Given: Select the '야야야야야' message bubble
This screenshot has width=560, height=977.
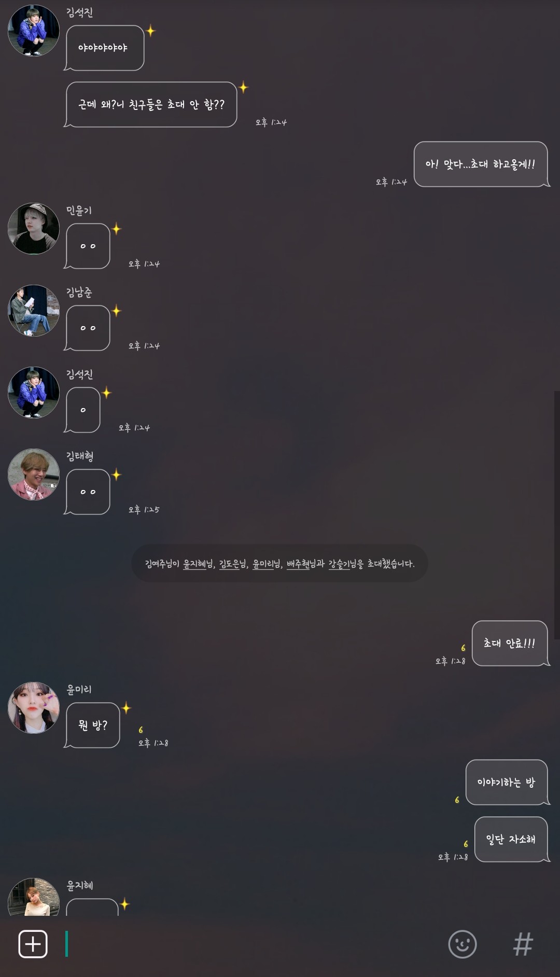Looking at the screenshot, I should tap(104, 48).
